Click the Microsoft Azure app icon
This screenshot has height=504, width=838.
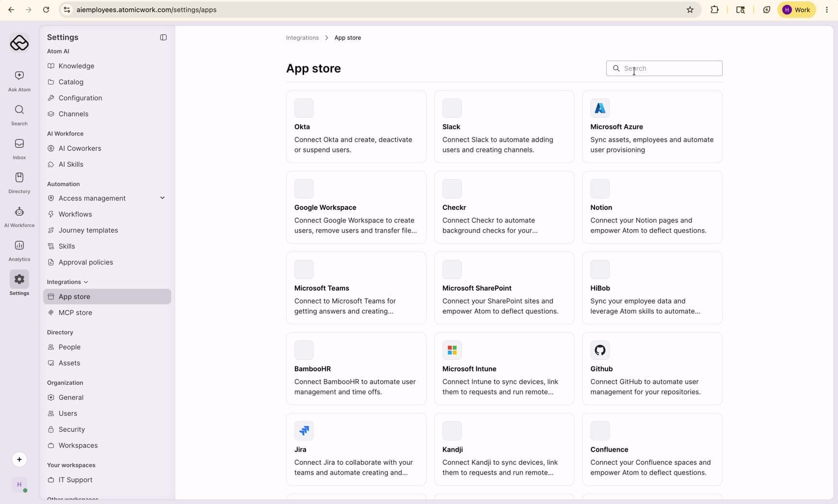pos(600,108)
